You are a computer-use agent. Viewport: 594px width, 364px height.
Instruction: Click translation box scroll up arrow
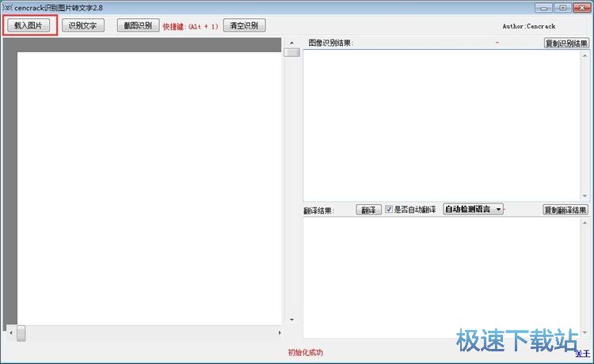(585, 223)
